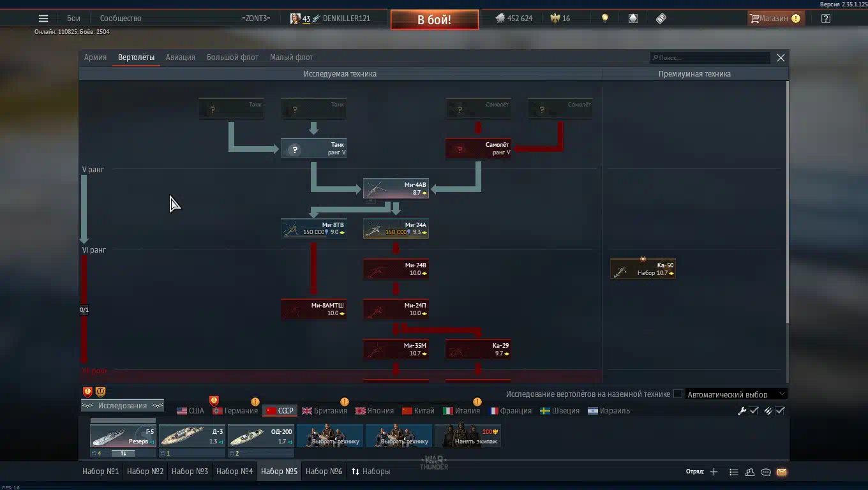Click first Выбрать технику empty slot
This screenshot has height=490, width=868.
coord(330,436)
